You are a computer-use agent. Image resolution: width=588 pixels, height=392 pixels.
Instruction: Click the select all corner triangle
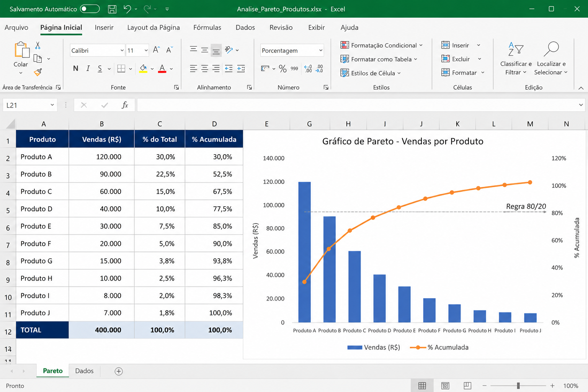tap(10, 124)
